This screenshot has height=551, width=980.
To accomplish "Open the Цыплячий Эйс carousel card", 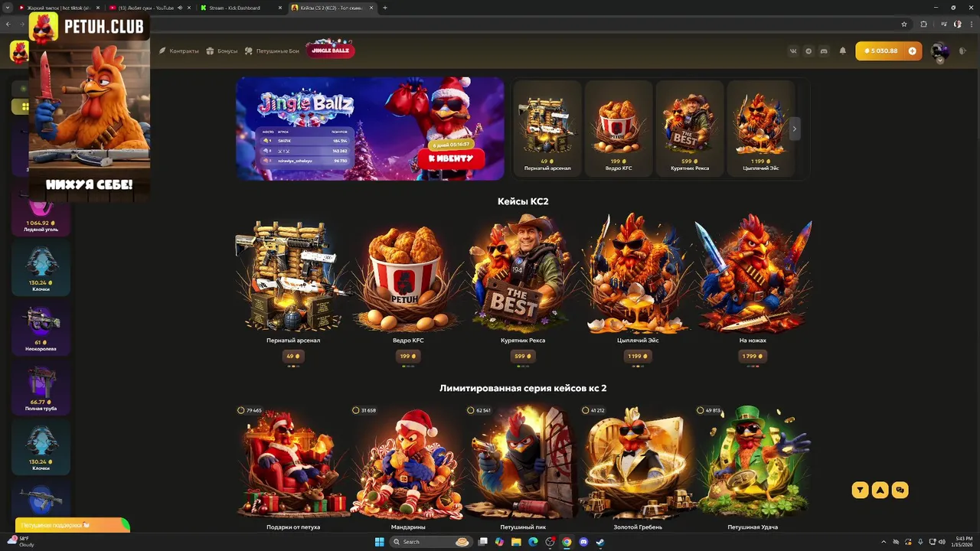I will [x=761, y=129].
